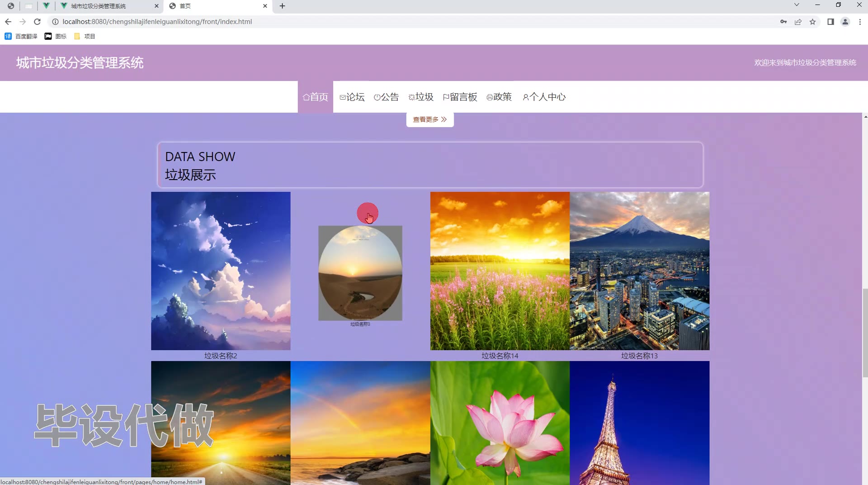Image resolution: width=868 pixels, height=485 pixels.
Task: Open the 图标 bookmark
Action: tap(55, 36)
